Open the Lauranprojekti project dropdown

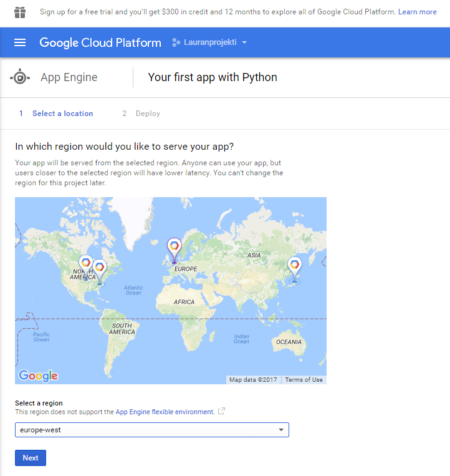tap(210, 42)
